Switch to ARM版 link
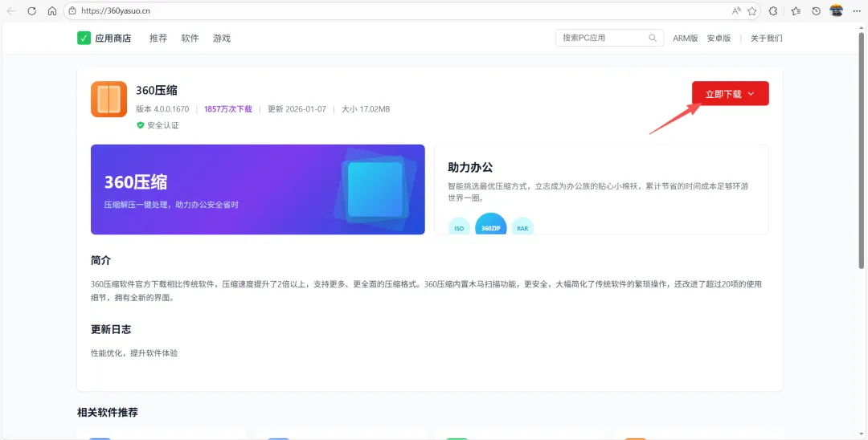Viewport: 868px width, 440px height. (685, 39)
